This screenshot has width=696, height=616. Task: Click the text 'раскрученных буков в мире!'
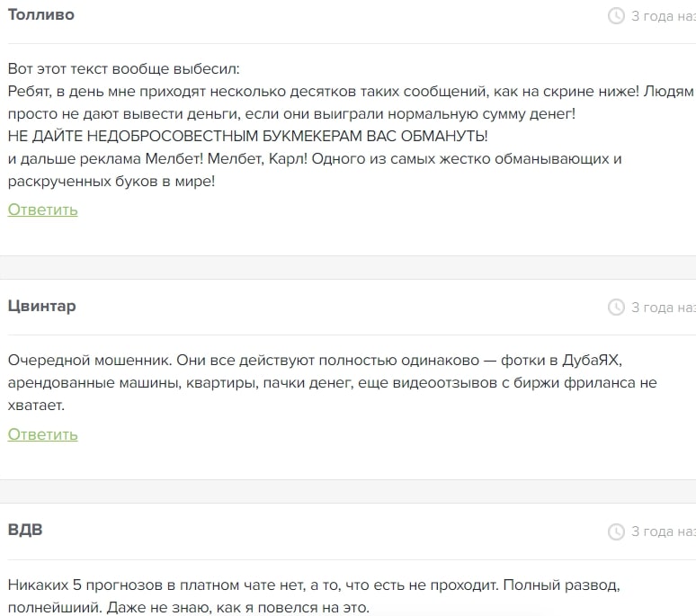pos(112,182)
